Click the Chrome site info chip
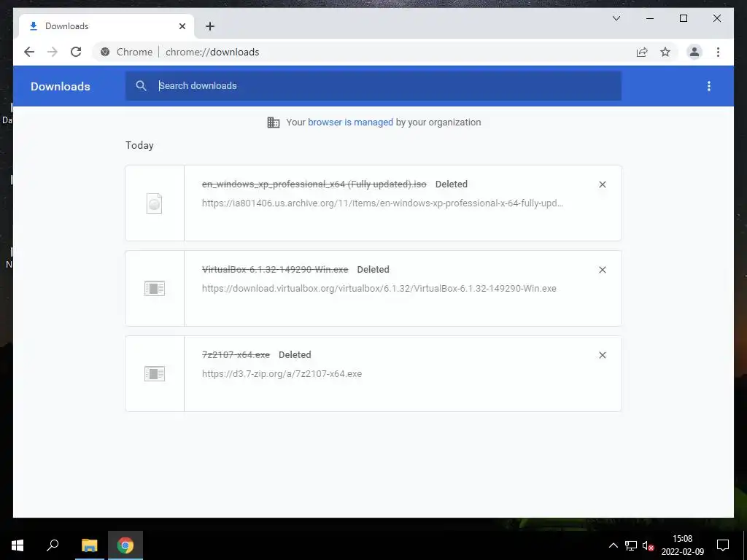747x560 pixels. 127,52
